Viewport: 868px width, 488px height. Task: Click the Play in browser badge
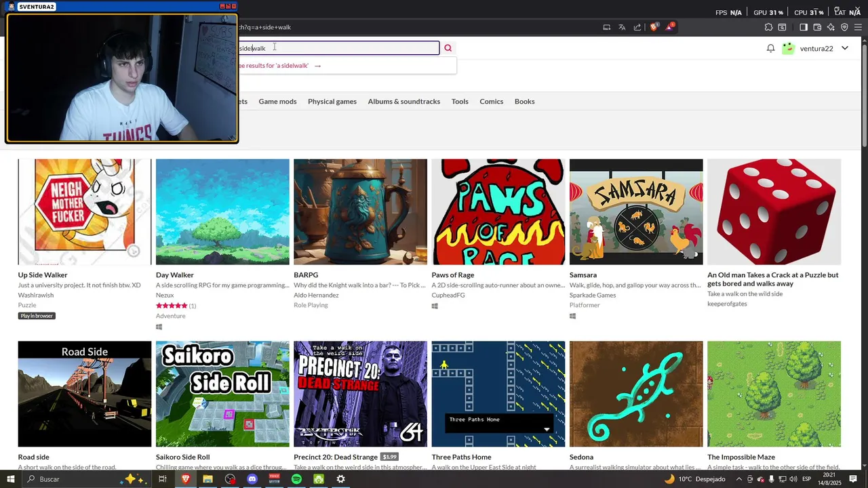(37, 316)
